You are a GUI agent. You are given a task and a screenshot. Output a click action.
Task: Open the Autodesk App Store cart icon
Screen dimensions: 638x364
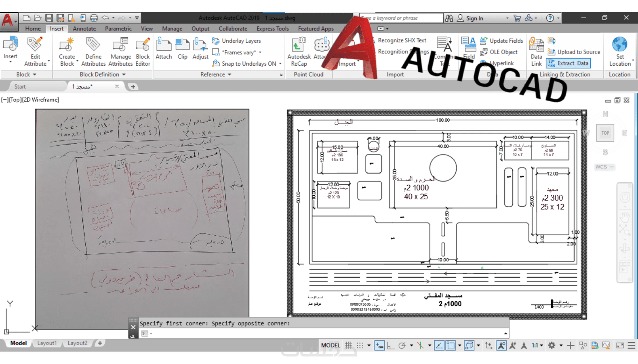pos(517,18)
